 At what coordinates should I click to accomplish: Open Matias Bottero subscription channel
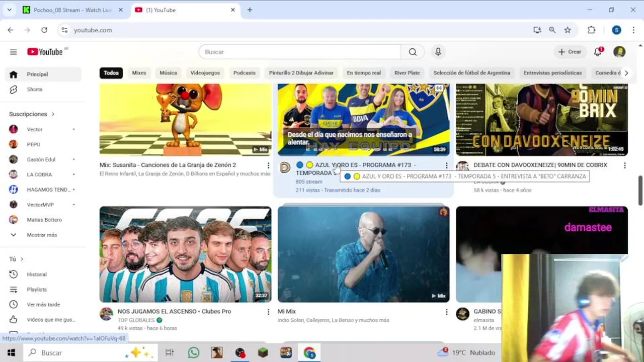44,220
